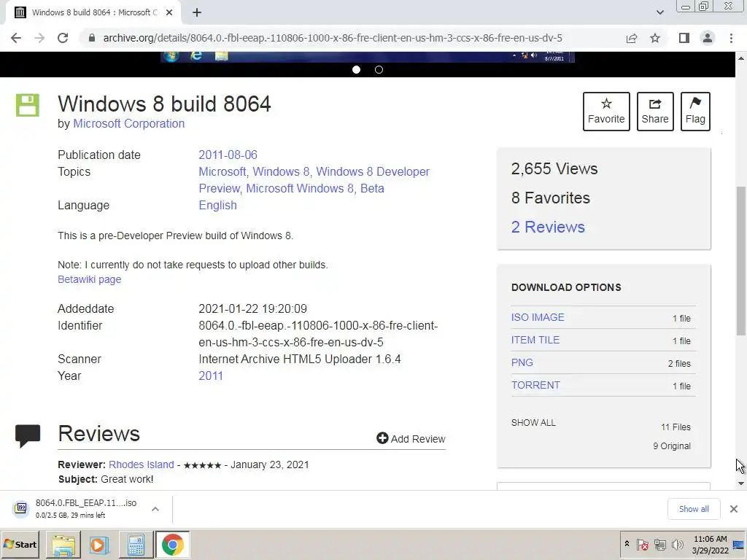Open the English language link
The height and width of the screenshot is (560, 747).
coord(217,205)
